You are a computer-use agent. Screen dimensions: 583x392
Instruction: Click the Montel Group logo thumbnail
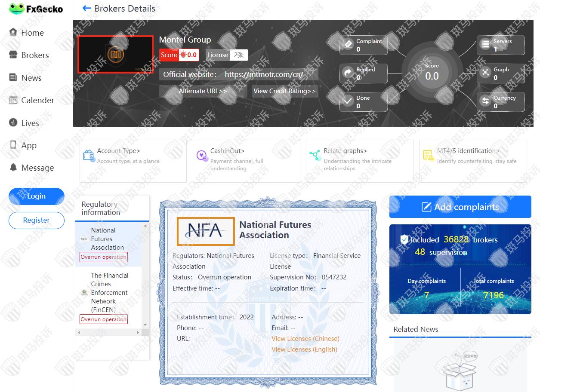point(115,55)
